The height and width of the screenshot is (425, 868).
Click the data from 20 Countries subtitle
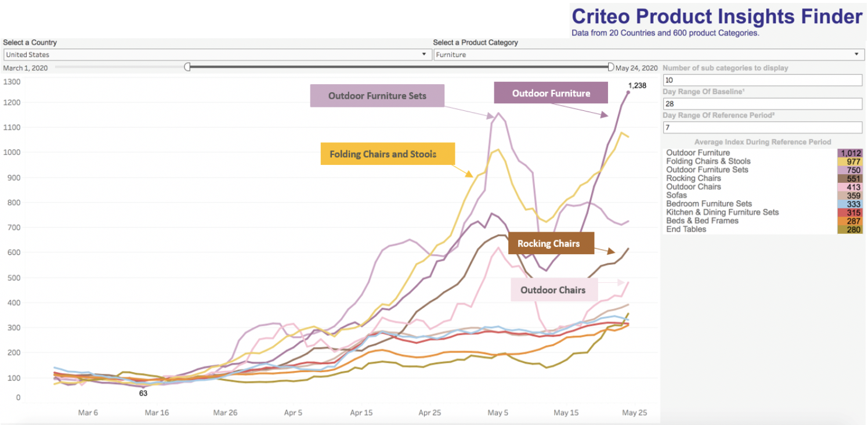[666, 33]
